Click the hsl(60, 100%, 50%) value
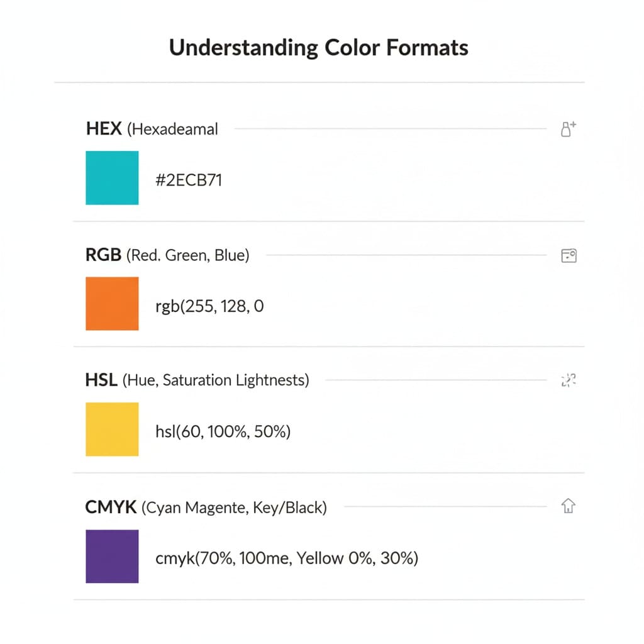This screenshot has width=644, height=644. [223, 432]
